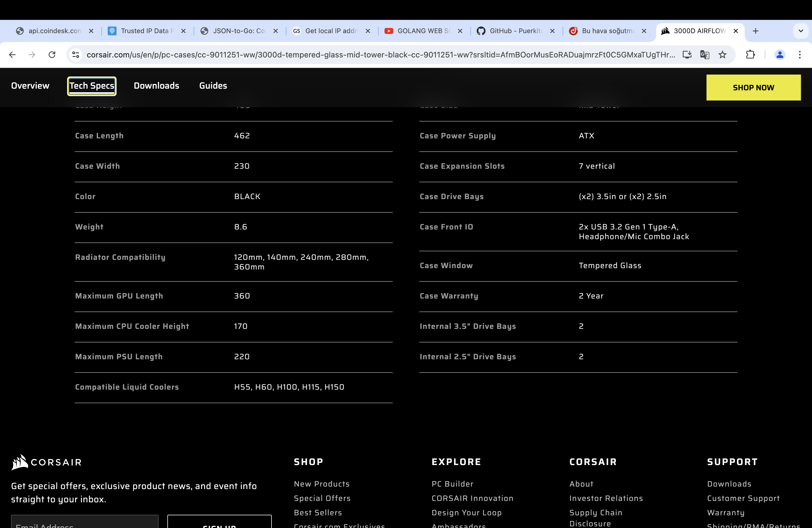Click the yellow SHOP NOW button
This screenshot has width=812, height=528.
coord(753,88)
